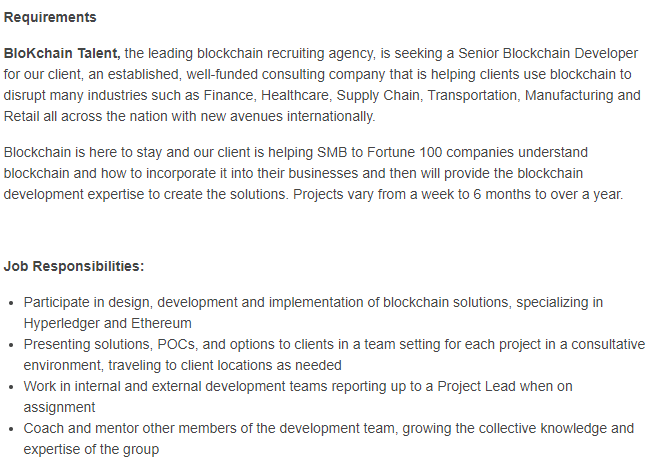Click the Requirements heading
Image resolution: width=668 pixels, height=462 pixels.
(x=50, y=17)
